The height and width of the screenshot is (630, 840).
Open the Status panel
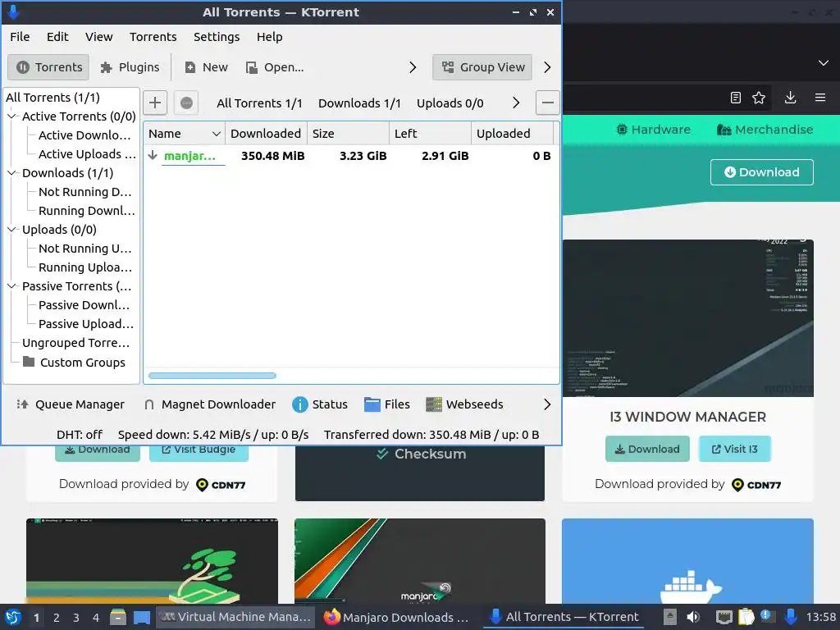(320, 404)
